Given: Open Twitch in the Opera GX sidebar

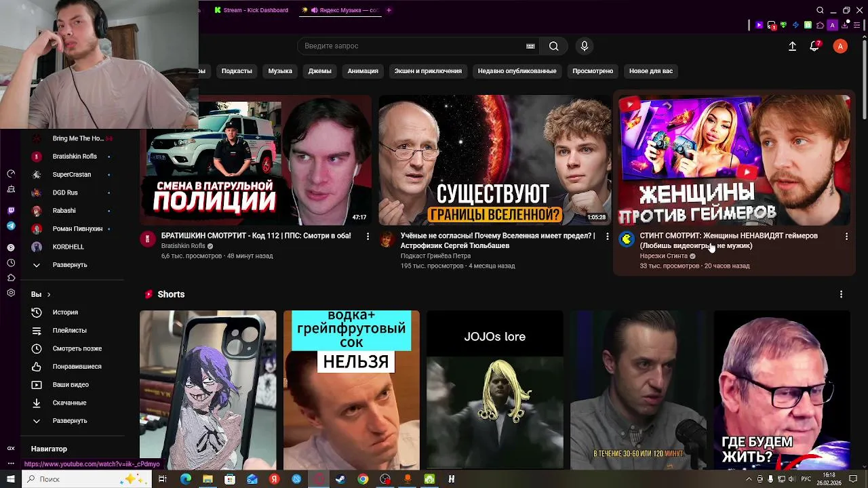Looking at the screenshot, I should pyautogui.click(x=11, y=211).
